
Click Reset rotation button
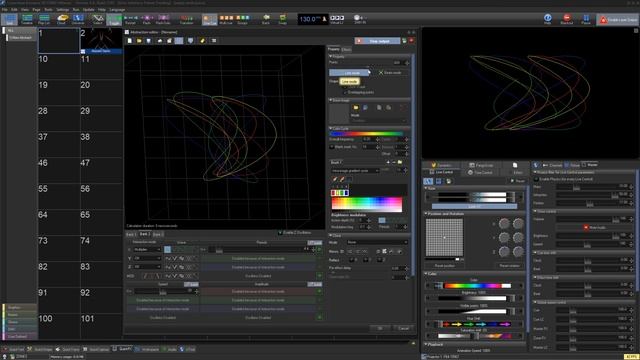pos(509,266)
